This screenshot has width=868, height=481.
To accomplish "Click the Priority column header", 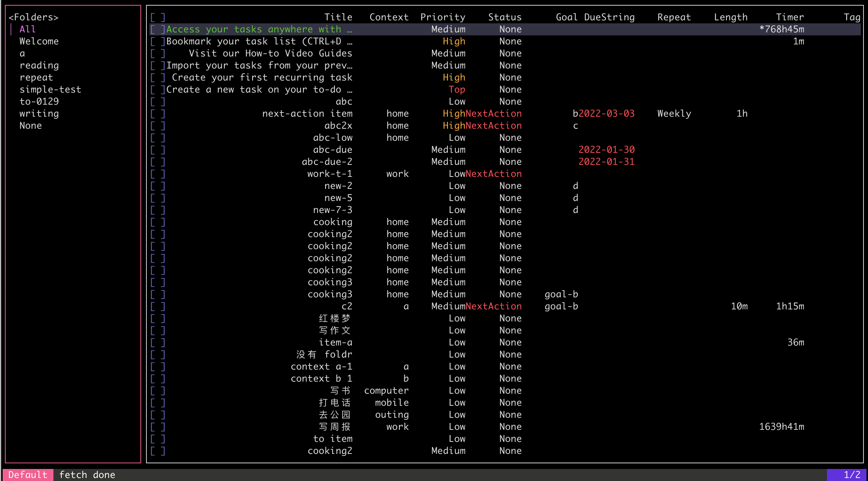I will coord(443,17).
